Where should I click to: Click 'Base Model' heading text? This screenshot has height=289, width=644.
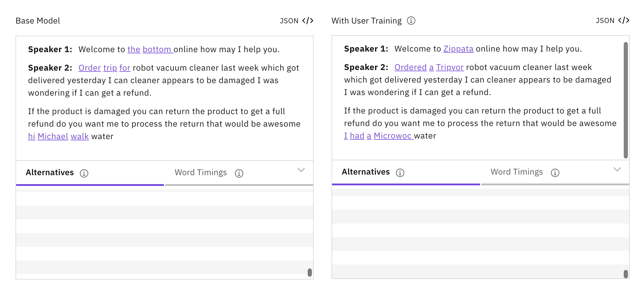(x=38, y=21)
